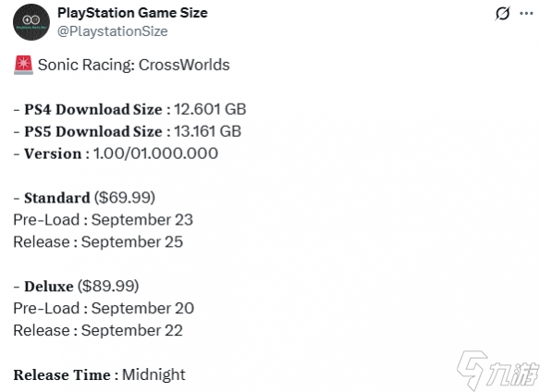Click the PS5 Download Size label
540x392 pixels.
click(x=93, y=131)
